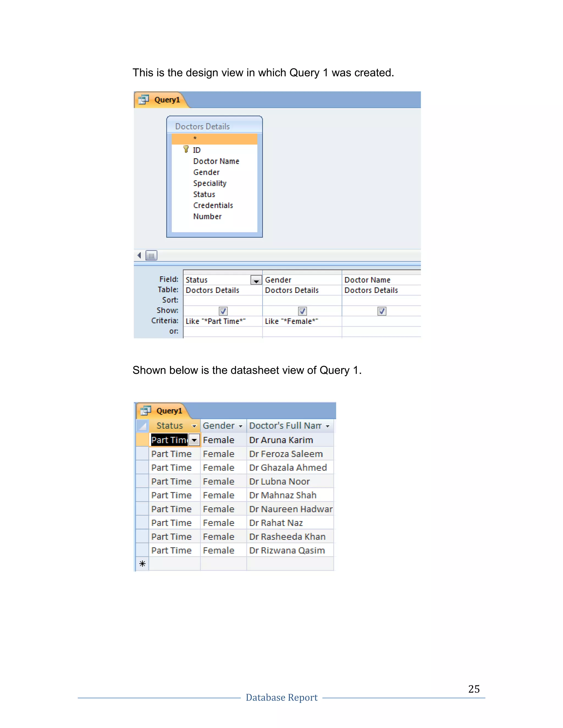Click the Like "*Female*" criteria cell
This screenshot has height=728, width=563.
302,321
